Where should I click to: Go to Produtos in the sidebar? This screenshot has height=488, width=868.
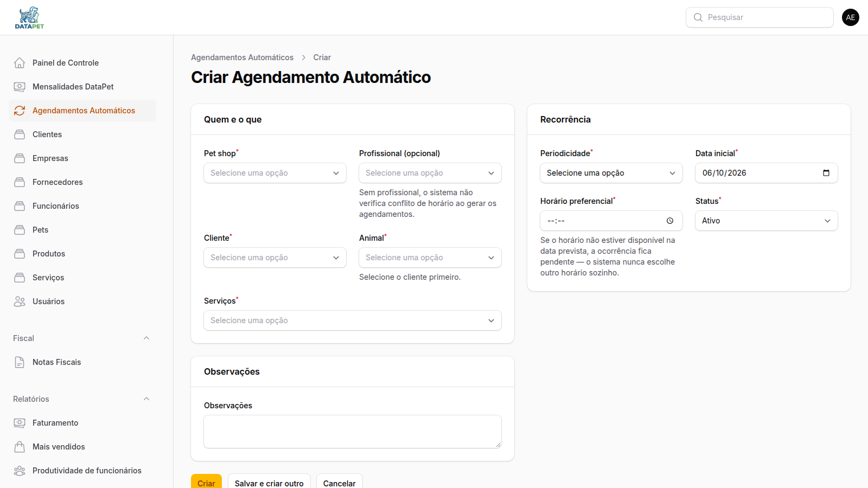click(82, 254)
